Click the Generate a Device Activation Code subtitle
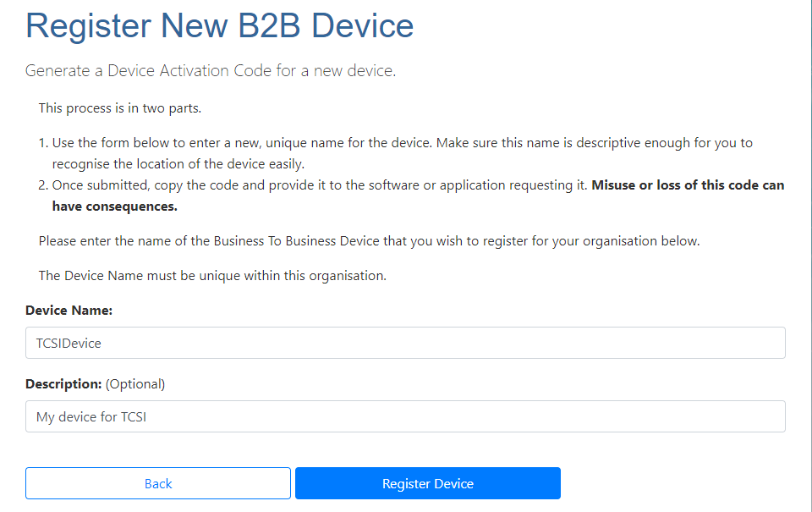 coord(211,70)
